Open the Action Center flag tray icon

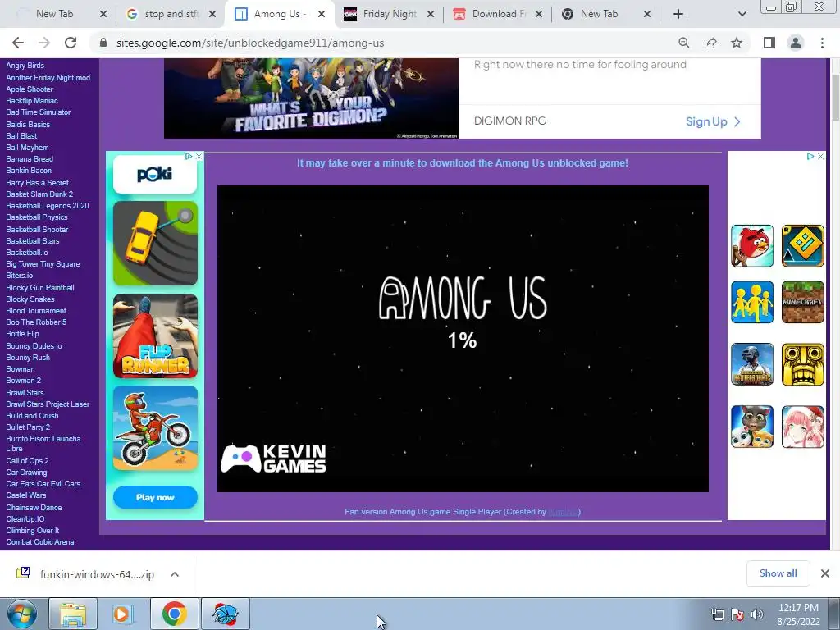(737, 614)
